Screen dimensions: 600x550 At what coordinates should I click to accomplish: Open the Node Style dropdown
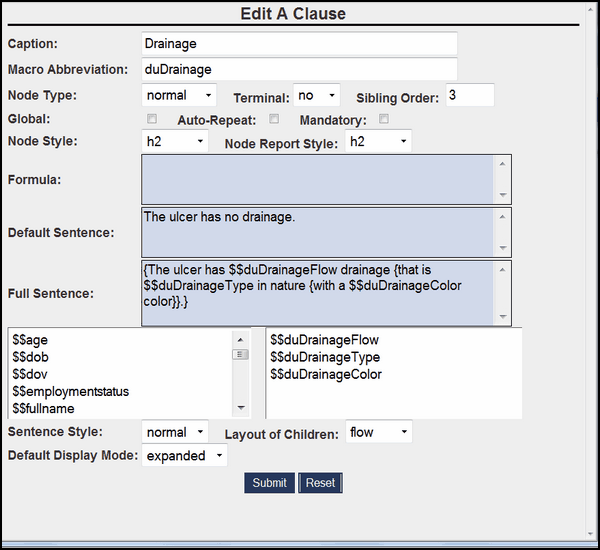pyautogui.click(x=174, y=142)
